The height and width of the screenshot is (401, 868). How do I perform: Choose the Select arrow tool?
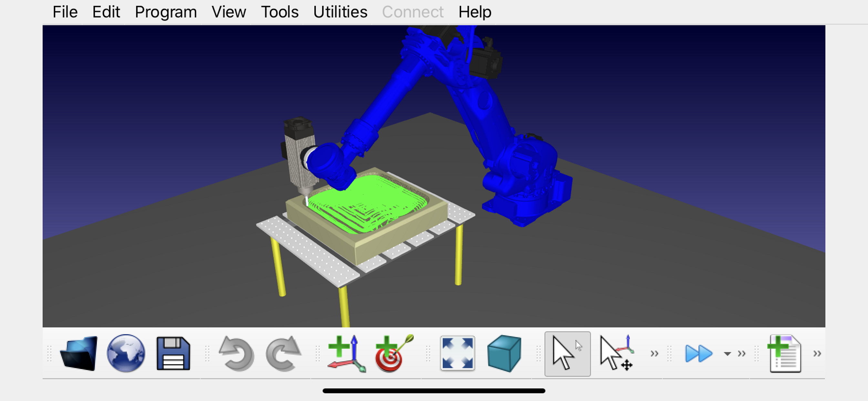(567, 354)
